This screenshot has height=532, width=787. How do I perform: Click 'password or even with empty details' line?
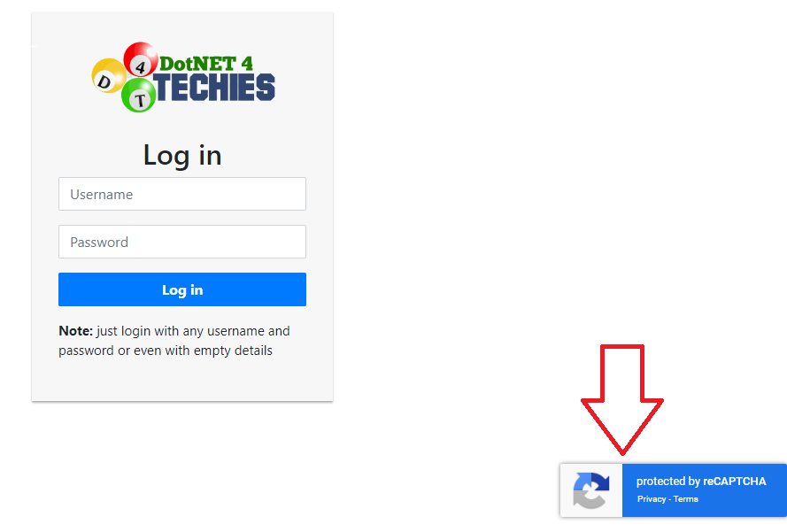pos(166,351)
